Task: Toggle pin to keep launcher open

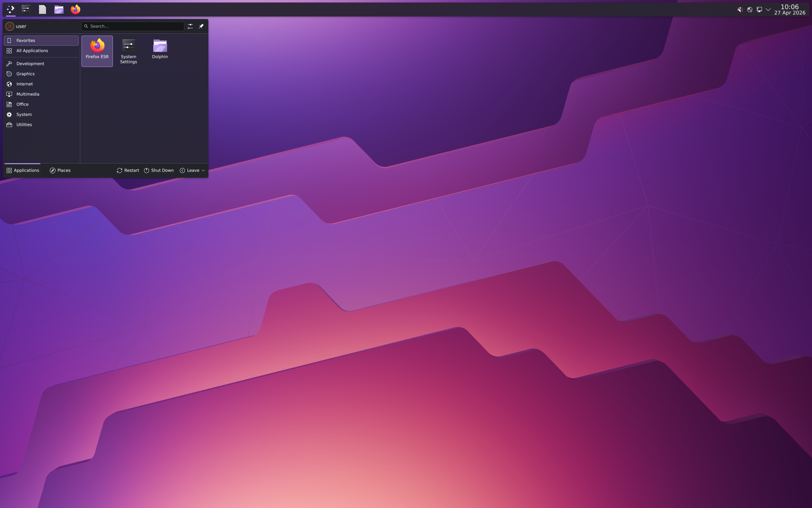Action: pyautogui.click(x=201, y=26)
